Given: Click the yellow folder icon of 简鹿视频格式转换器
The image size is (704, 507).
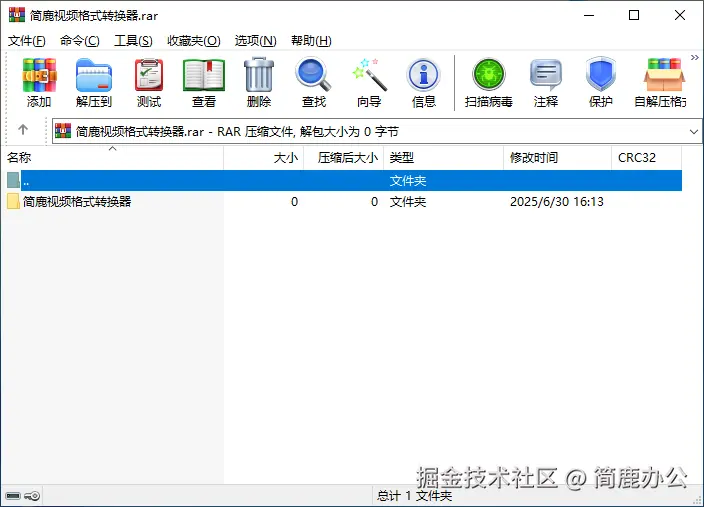Looking at the screenshot, I should click(13, 201).
